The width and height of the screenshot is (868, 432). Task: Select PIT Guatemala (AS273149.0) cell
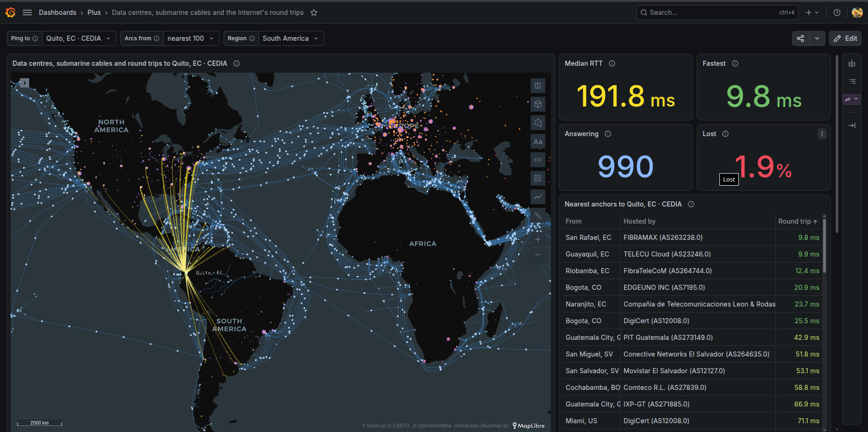(698, 338)
